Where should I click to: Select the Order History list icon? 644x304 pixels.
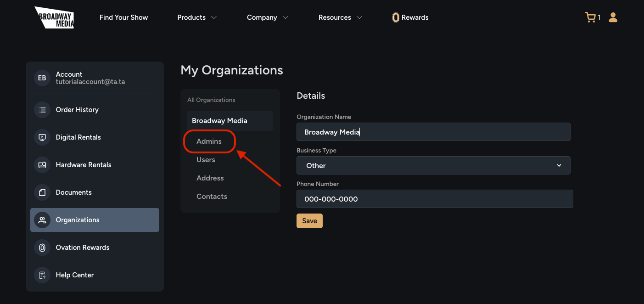pyautogui.click(x=42, y=109)
